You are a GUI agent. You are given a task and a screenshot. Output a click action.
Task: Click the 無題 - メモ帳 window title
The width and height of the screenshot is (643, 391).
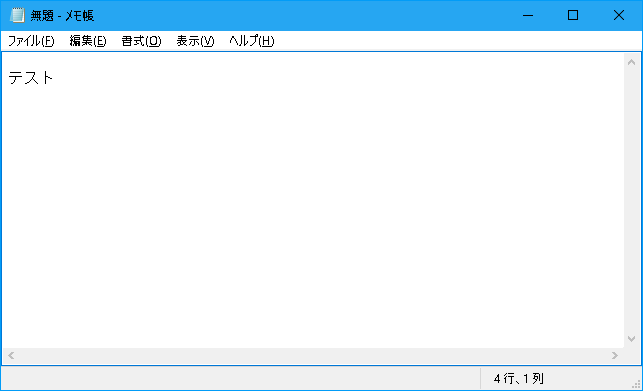click(x=62, y=16)
